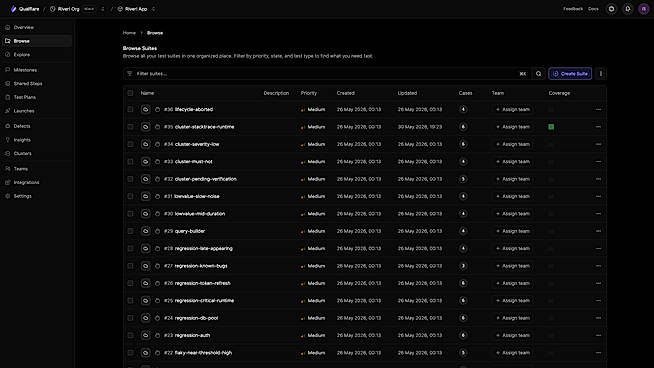Open the notifications bell icon
654x368 pixels.
pos(628,9)
